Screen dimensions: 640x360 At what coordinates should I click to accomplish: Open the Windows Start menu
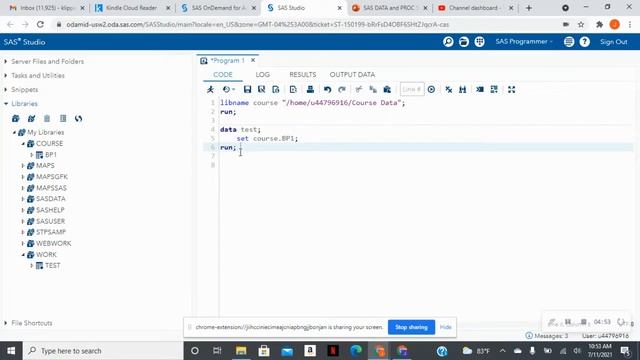[x=11, y=351]
